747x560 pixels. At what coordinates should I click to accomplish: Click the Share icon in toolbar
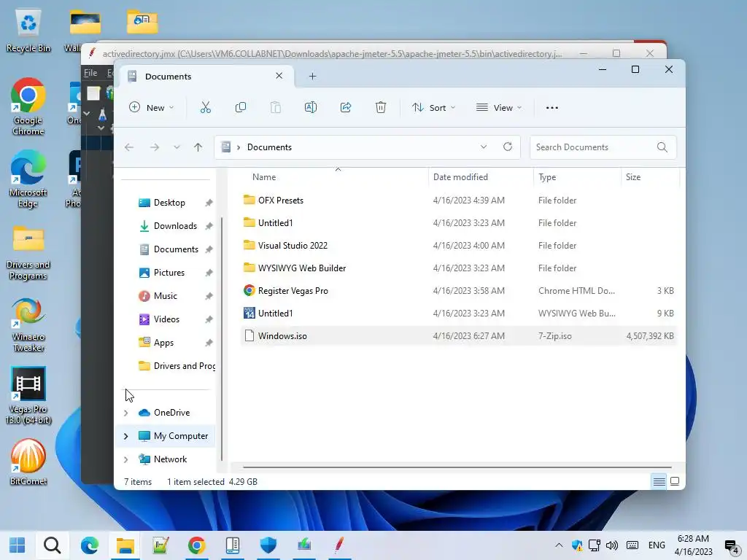pos(346,108)
